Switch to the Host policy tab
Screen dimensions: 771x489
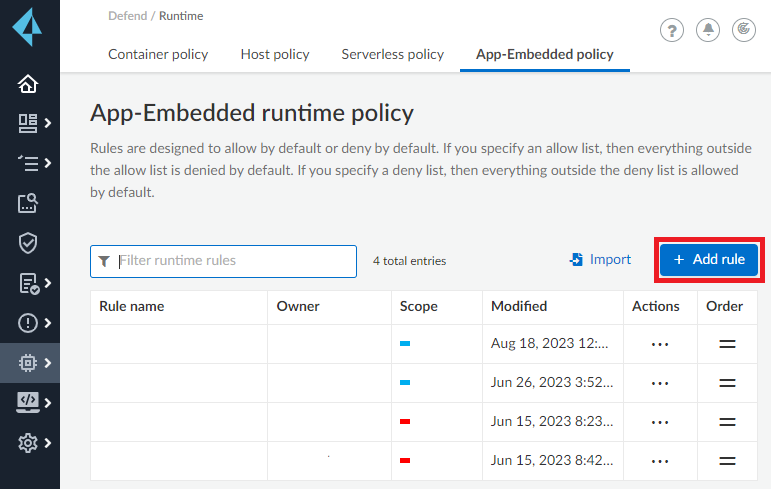click(275, 54)
